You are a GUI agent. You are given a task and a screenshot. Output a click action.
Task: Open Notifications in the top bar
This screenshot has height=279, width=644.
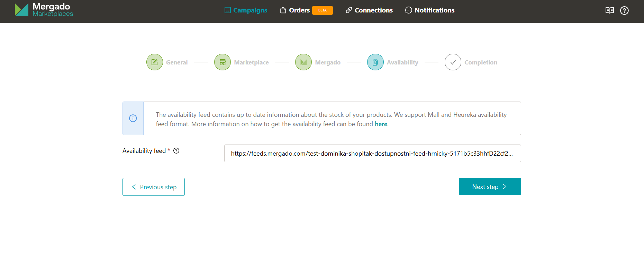pos(430,10)
